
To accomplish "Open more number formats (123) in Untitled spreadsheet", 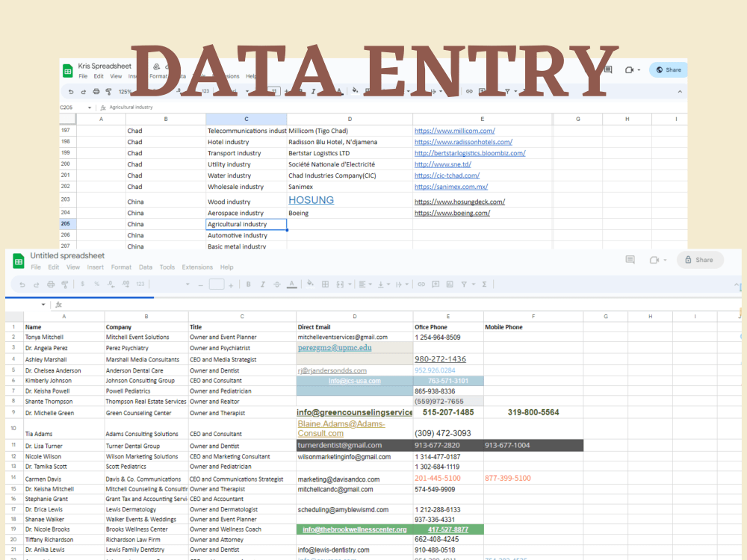I will [x=140, y=284].
